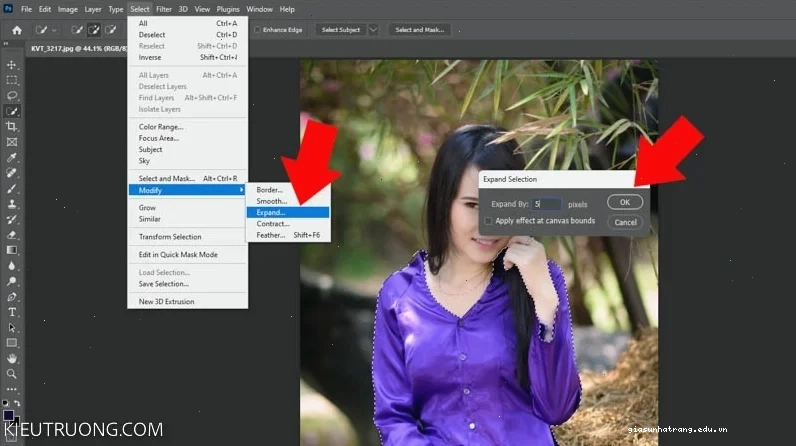Screen dimensions: 796x446
Task: Click New Selection mode icon in options bar
Action: coord(77,30)
